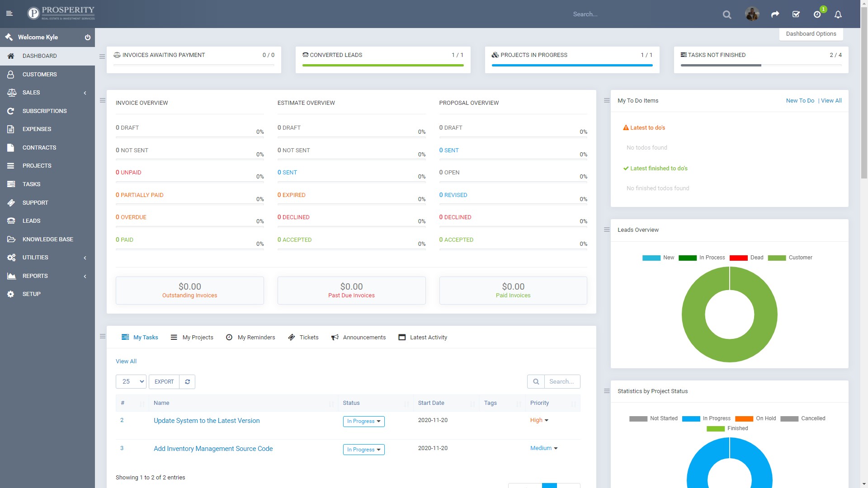Open the timers clock icon with badge
The image size is (868, 488).
(x=817, y=14)
